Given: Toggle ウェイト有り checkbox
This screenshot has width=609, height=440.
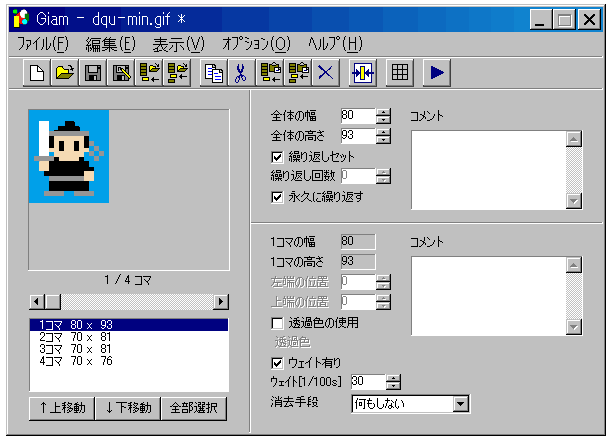Looking at the screenshot, I should 277,363.
